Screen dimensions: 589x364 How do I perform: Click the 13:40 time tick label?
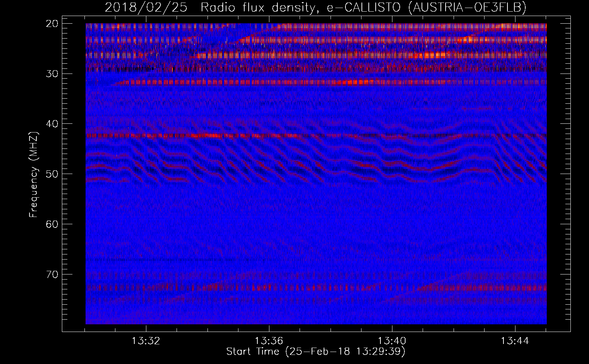392,341
